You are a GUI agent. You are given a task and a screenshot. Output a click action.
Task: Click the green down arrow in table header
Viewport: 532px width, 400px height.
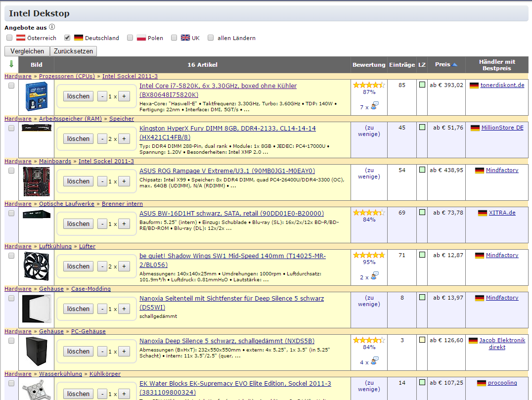(11, 64)
